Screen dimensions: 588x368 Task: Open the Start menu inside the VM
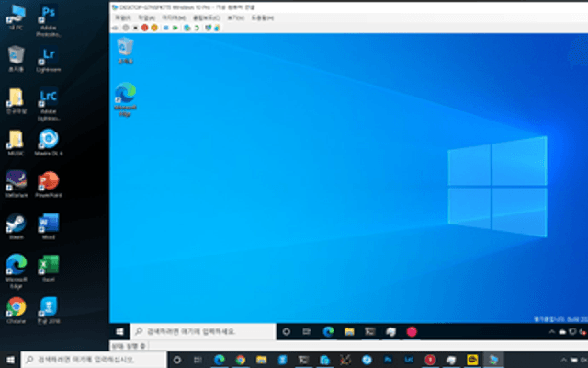click(119, 331)
